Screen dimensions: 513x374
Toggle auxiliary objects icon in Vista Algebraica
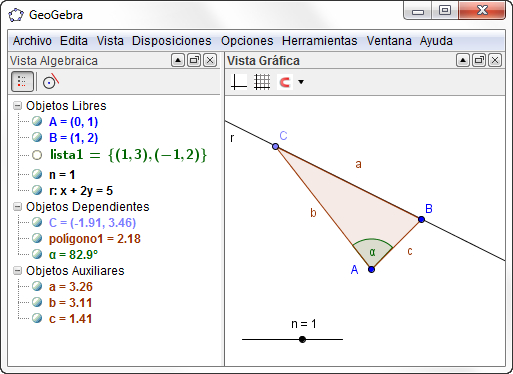[x=51, y=82]
